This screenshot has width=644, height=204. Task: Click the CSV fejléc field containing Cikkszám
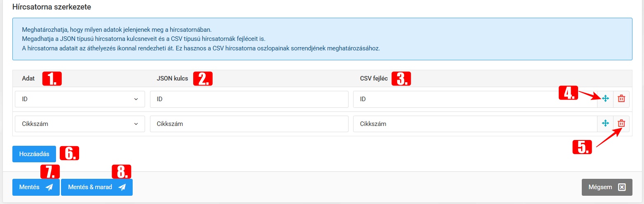[x=475, y=124]
